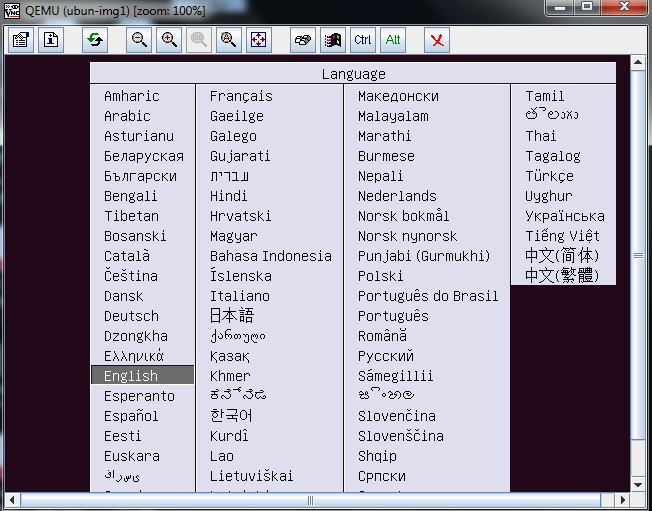
Task: Click the vertical scrollbar down arrow
Action: 637,484
